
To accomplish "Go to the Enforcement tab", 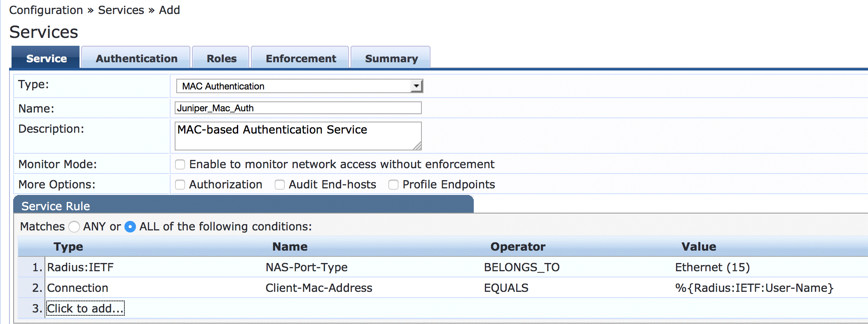I will (301, 59).
